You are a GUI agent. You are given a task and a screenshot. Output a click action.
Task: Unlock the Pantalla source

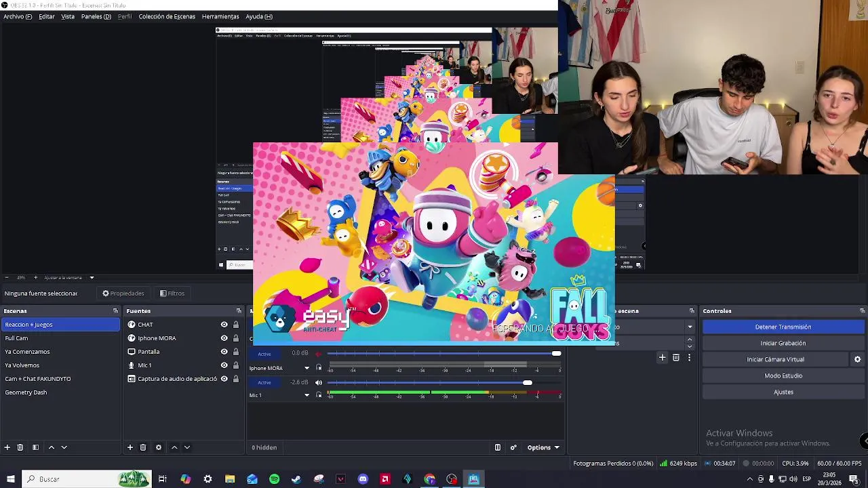236,352
